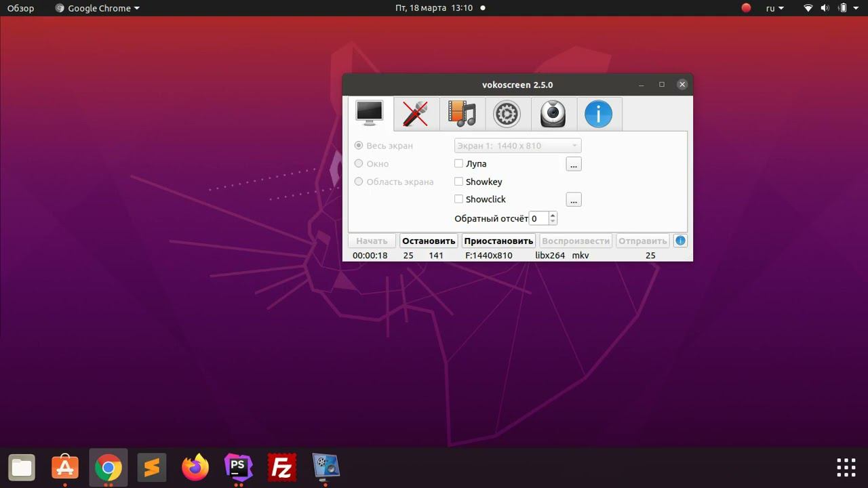
Task: Click the vokoscreen icon in the dock
Action: tap(325, 467)
